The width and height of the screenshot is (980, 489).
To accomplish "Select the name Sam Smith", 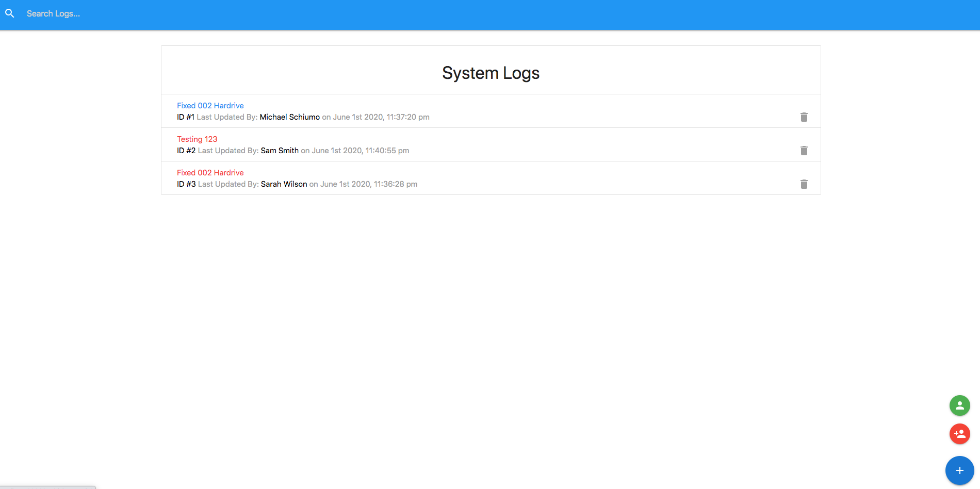I will [x=280, y=151].
